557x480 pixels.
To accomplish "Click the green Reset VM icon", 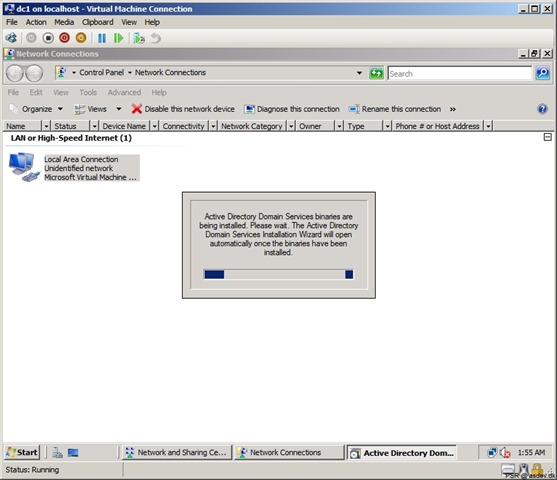I will point(118,38).
